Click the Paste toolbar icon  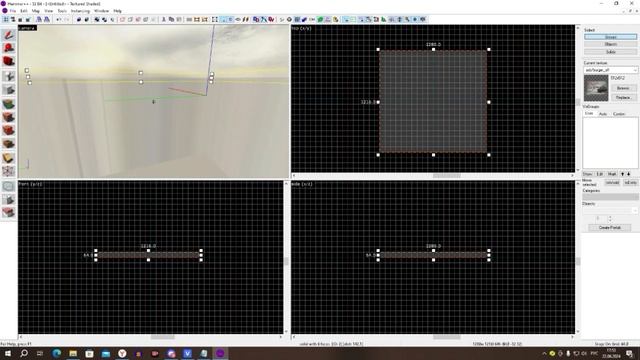click(179, 19)
